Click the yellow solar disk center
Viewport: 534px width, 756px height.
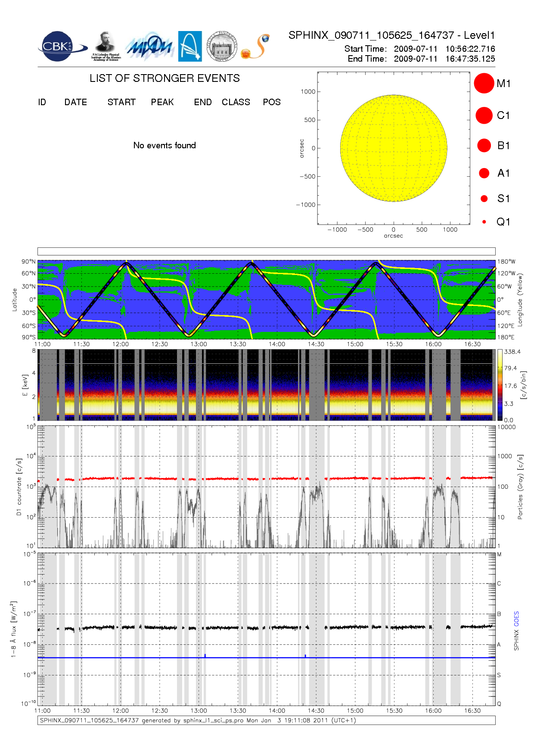394,148
